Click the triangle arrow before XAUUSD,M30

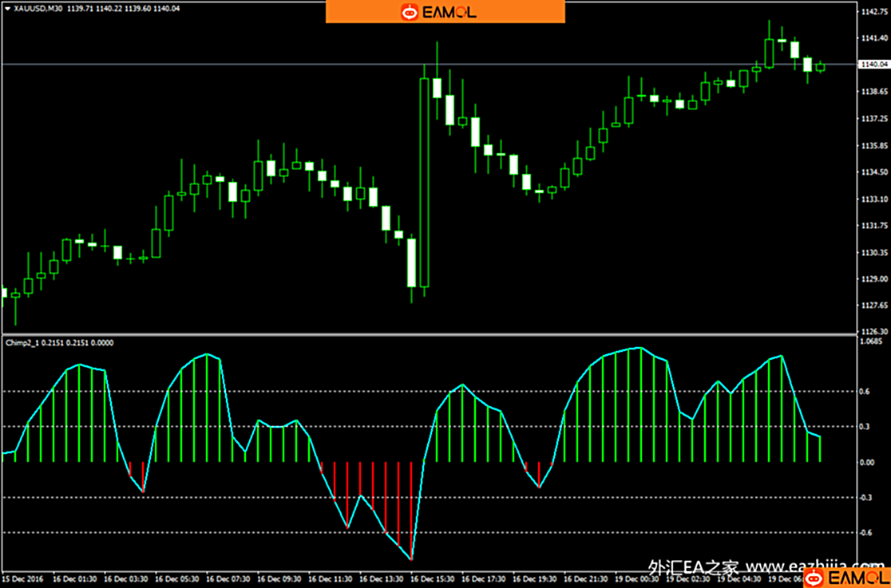click(x=7, y=8)
